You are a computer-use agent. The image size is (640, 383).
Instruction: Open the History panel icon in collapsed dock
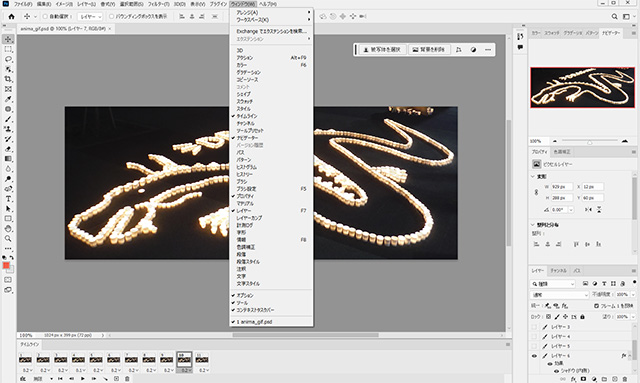pyautogui.click(x=520, y=36)
